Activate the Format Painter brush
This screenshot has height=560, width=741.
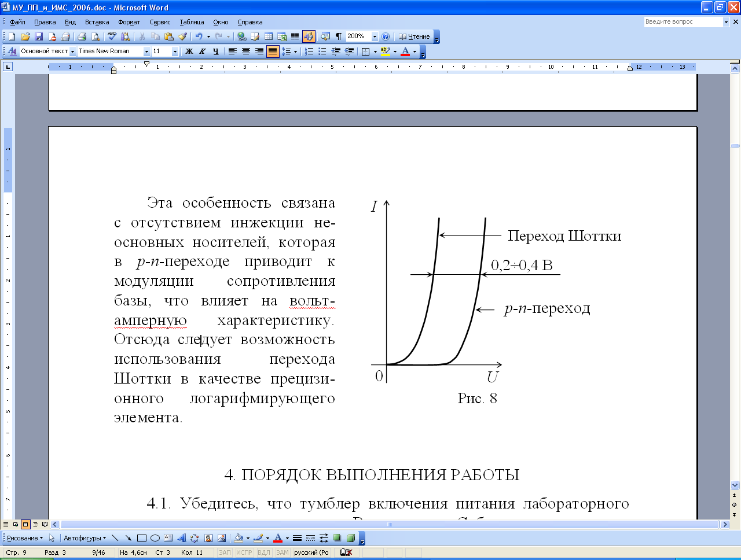point(182,36)
